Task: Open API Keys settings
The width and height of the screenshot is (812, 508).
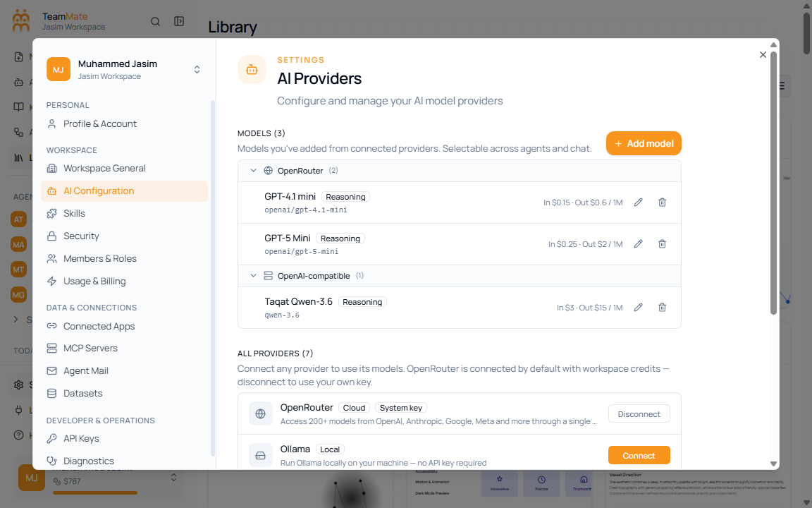Action: (x=124, y=439)
